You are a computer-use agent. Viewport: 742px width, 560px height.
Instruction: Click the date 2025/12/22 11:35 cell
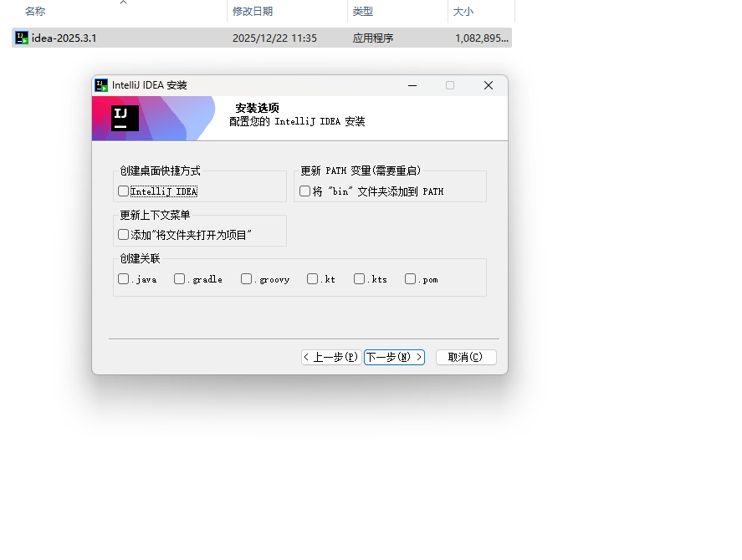tap(274, 38)
